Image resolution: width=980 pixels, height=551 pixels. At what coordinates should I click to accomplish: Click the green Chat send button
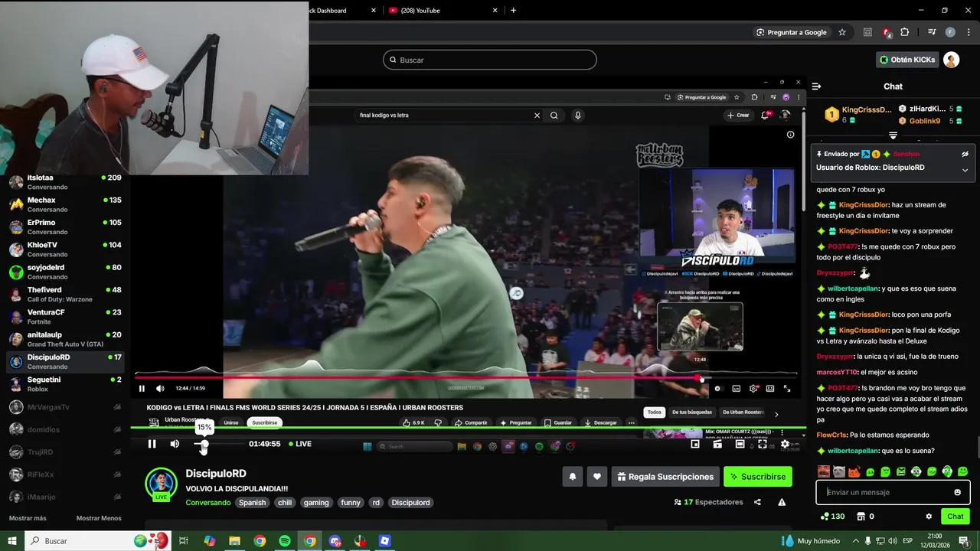coord(955,517)
